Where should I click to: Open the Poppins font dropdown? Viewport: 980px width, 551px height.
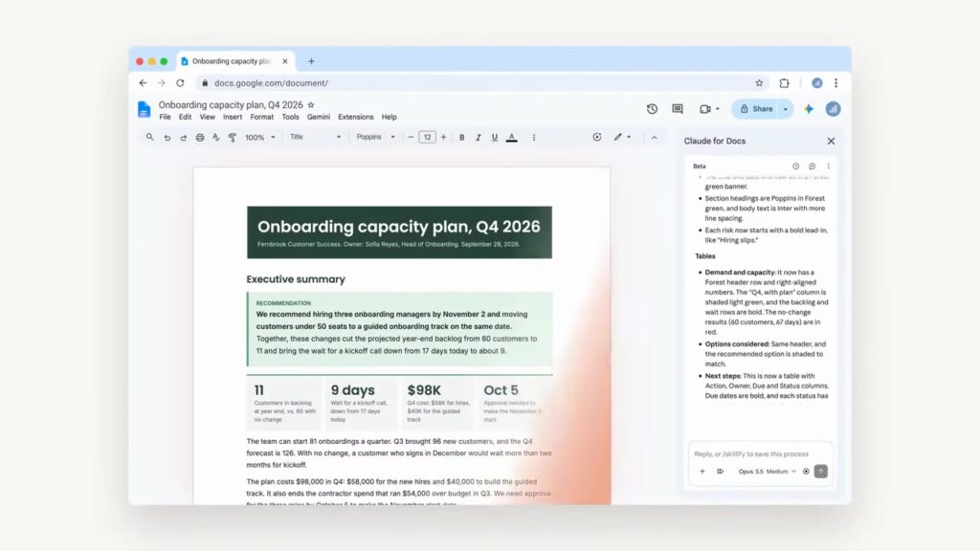(x=375, y=137)
